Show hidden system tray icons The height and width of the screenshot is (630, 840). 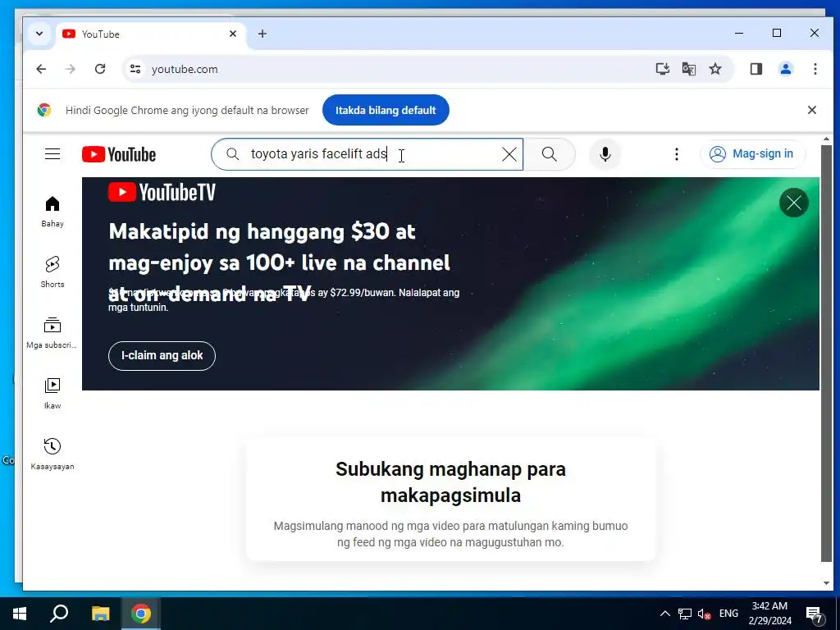coord(664,614)
